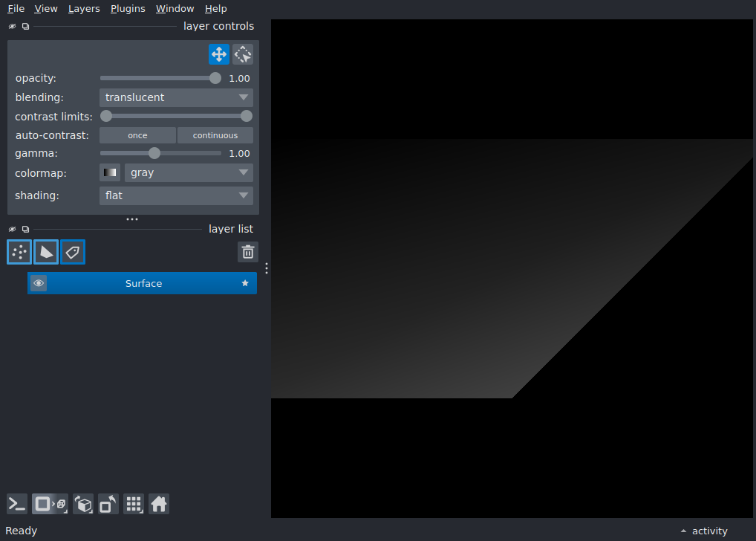The height and width of the screenshot is (541, 756).
Task: Transpose the displayed dimensions
Action: [x=108, y=505]
